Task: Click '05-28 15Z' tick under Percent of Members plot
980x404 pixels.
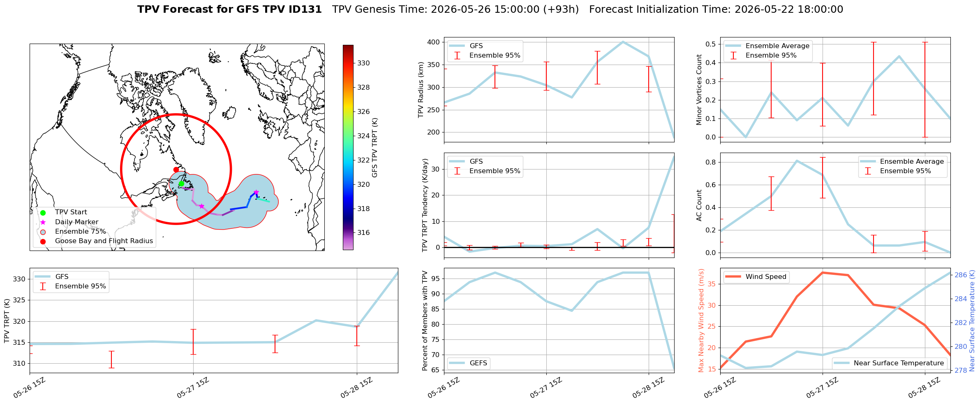Action: (x=648, y=388)
